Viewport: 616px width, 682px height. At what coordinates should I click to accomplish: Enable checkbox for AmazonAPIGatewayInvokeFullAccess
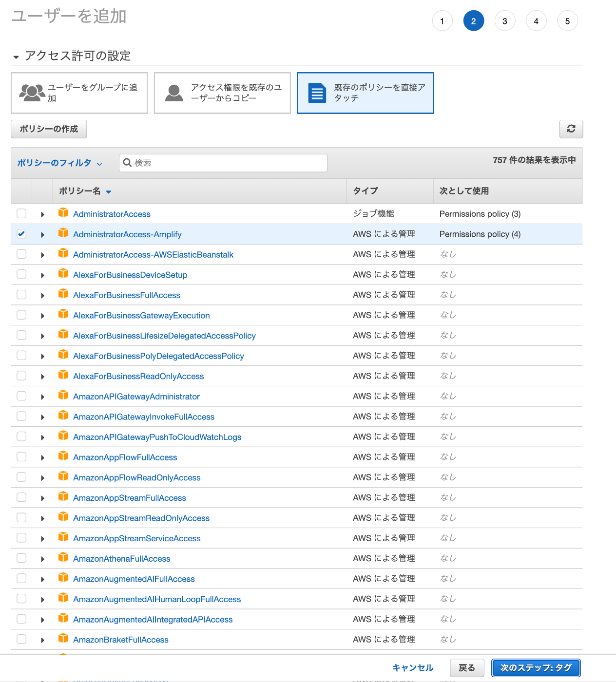[x=21, y=416]
